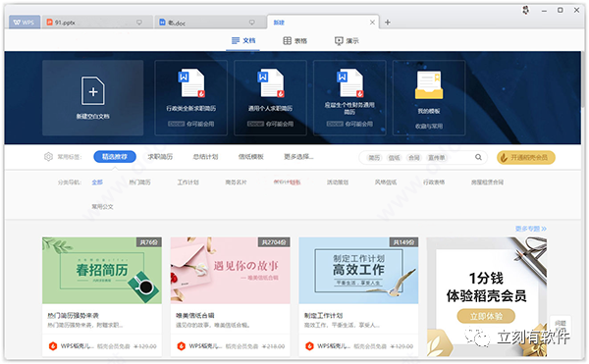The height and width of the screenshot is (364, 589).
Task: Click 立即体验 button in membership ad
Action: coord(486,316)
